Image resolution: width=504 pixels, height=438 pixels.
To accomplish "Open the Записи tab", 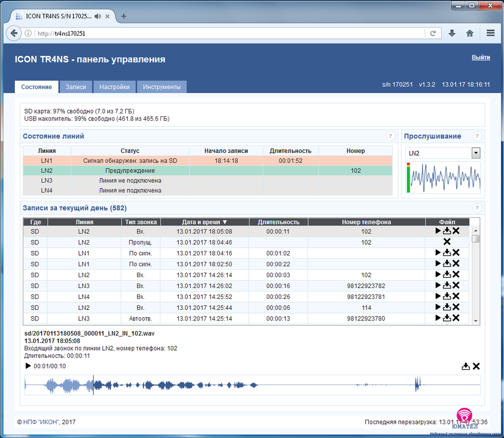I will 76,87.
